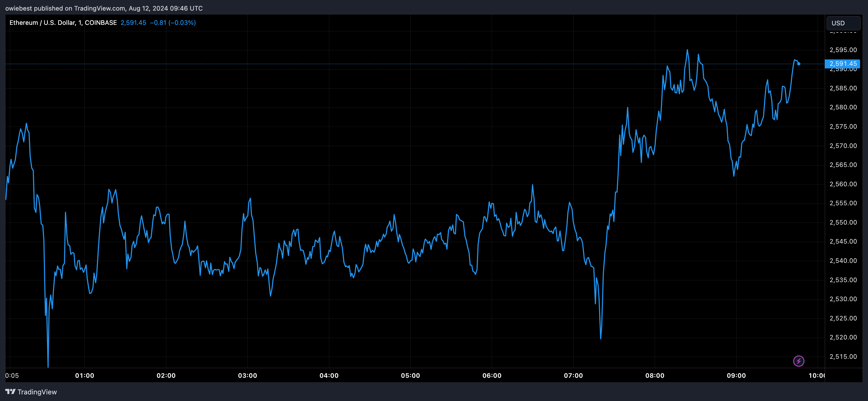Click the 06:00 time axis label

point(492,375)
